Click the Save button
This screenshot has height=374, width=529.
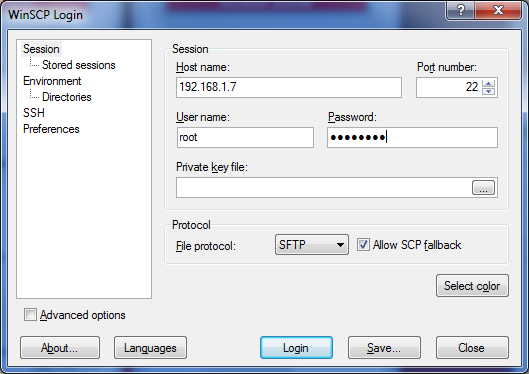tap(384, 348)
